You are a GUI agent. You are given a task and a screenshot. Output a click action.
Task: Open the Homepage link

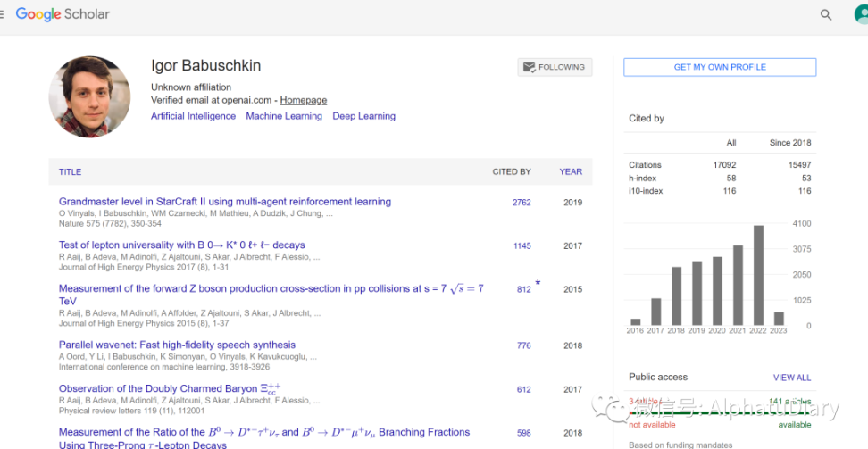304,100
